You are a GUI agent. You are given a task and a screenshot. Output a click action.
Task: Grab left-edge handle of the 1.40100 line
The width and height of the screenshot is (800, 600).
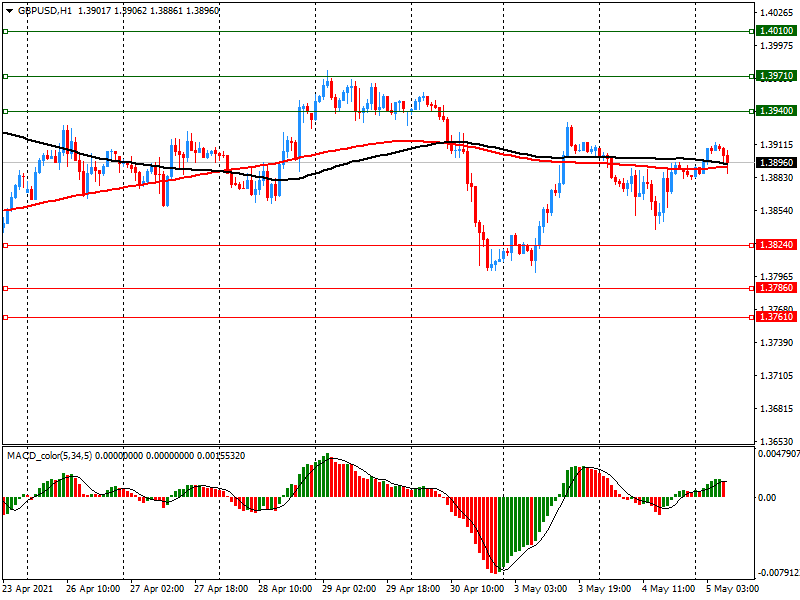tap(5, 31)
